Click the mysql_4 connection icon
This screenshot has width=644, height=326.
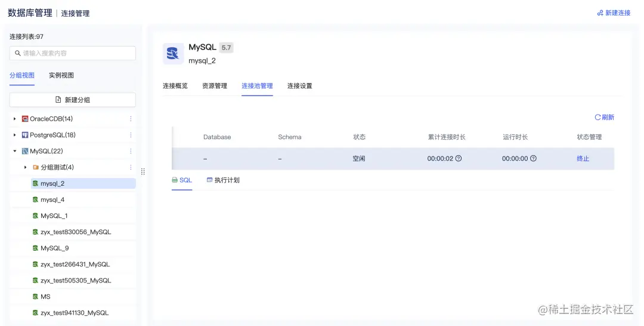tap(35, 200)
